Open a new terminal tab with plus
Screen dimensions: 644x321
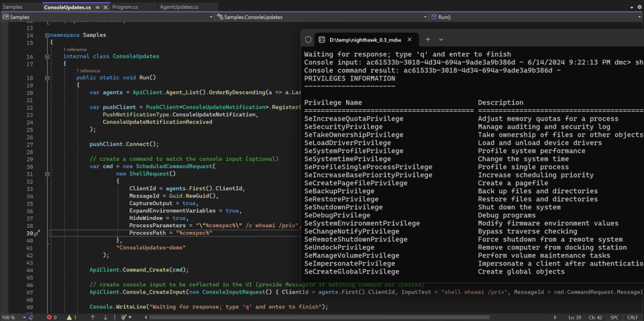[x=427, y=40]
